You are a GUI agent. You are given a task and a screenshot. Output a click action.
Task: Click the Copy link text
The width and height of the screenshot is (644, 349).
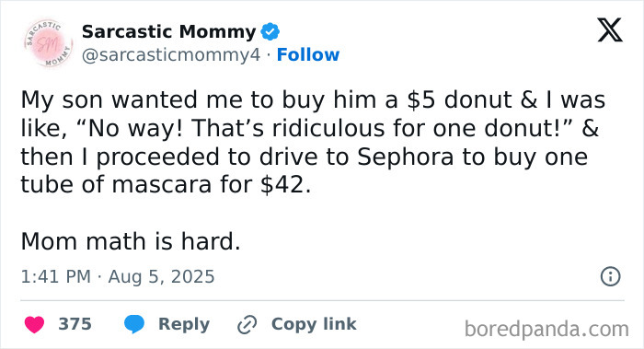(314, 324)
